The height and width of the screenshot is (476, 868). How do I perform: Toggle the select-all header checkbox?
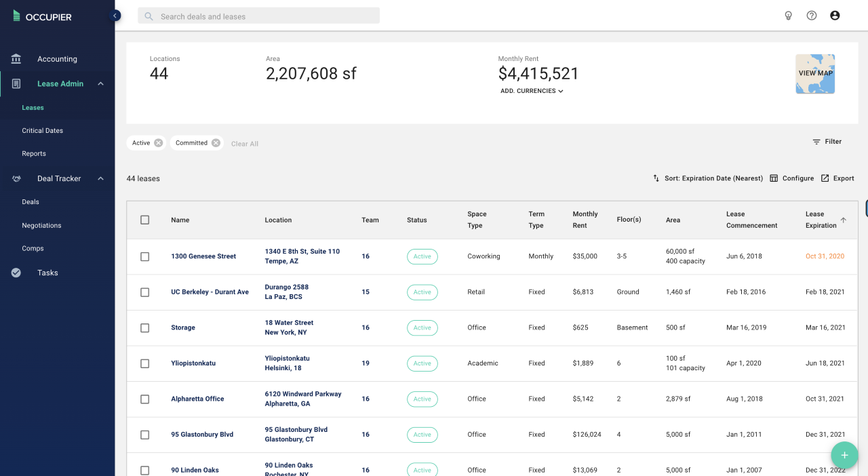click(144, 220)
